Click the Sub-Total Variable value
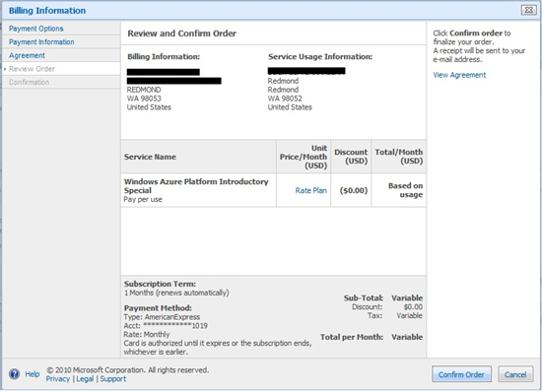 (407, 297)
